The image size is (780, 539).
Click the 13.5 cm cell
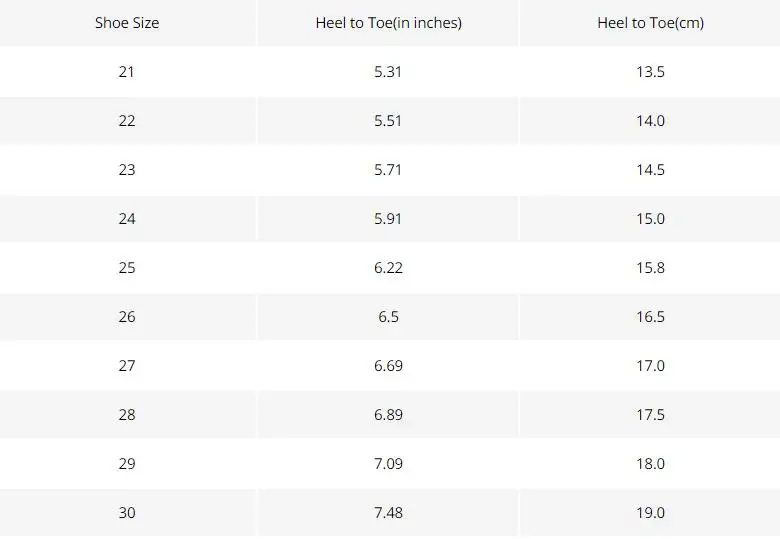point(650,72)
